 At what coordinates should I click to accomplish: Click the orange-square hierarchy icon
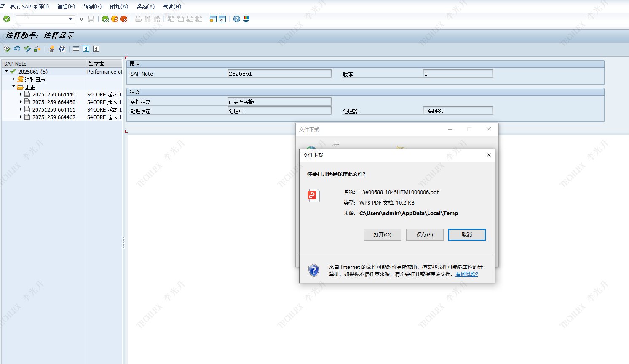[x=37, y=49]
